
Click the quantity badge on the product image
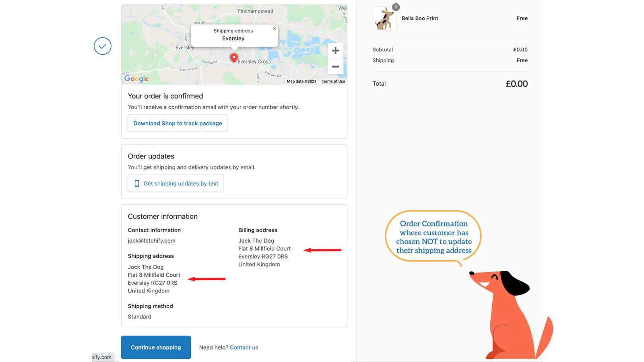[396, 7]
